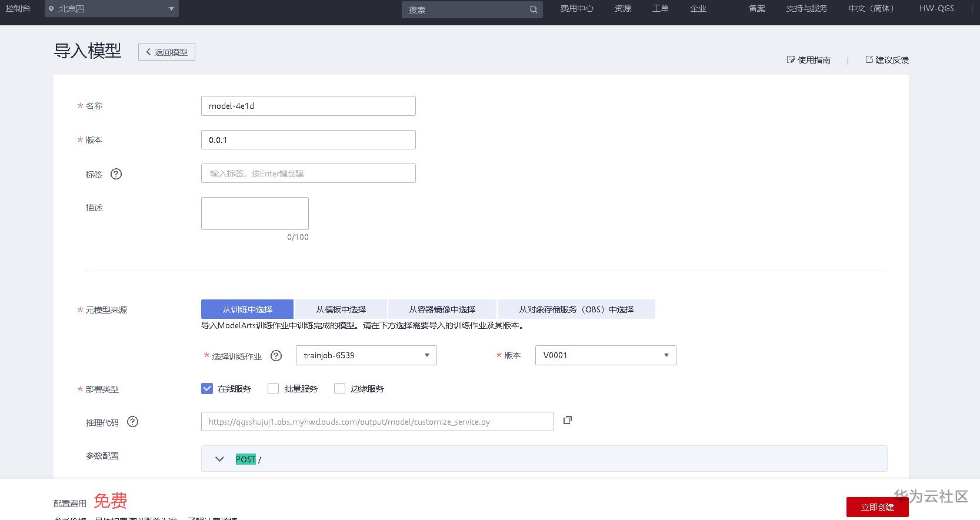Click 返回模型 back button
The image size is (980, 520).
(166, 52)
